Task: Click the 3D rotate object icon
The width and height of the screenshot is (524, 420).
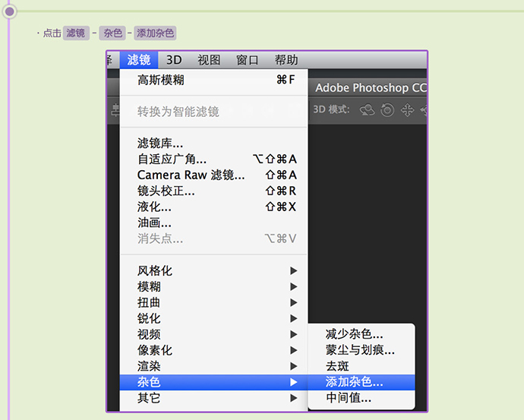Action: coord(368,110)
